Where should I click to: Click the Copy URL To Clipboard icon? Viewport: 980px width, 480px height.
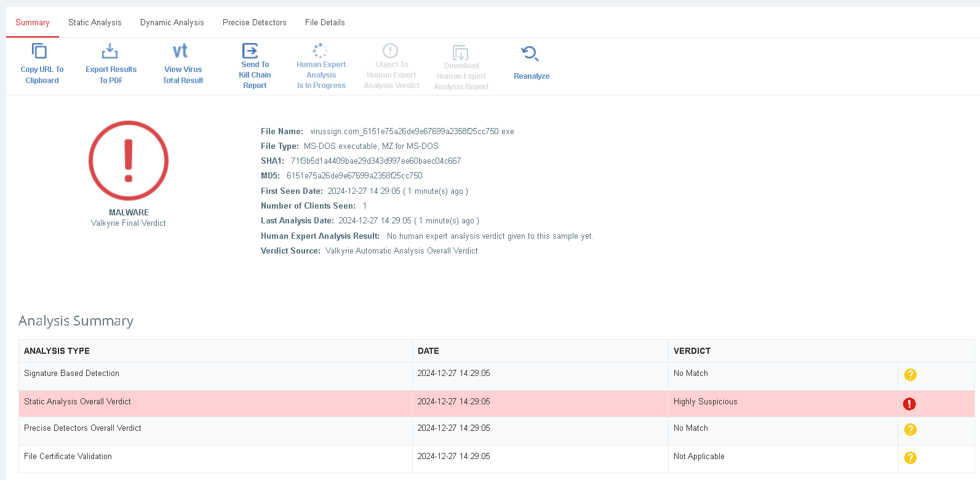click(39, 50)
